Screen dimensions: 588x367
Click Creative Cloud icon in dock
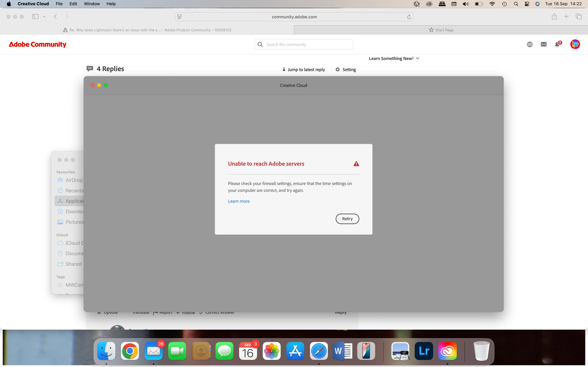447,351
